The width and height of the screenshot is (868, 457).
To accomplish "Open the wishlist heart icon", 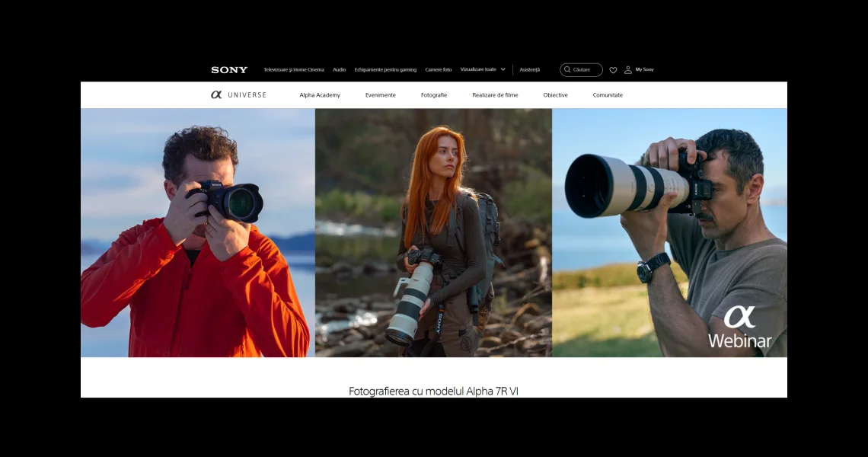I will pos(613,70).
